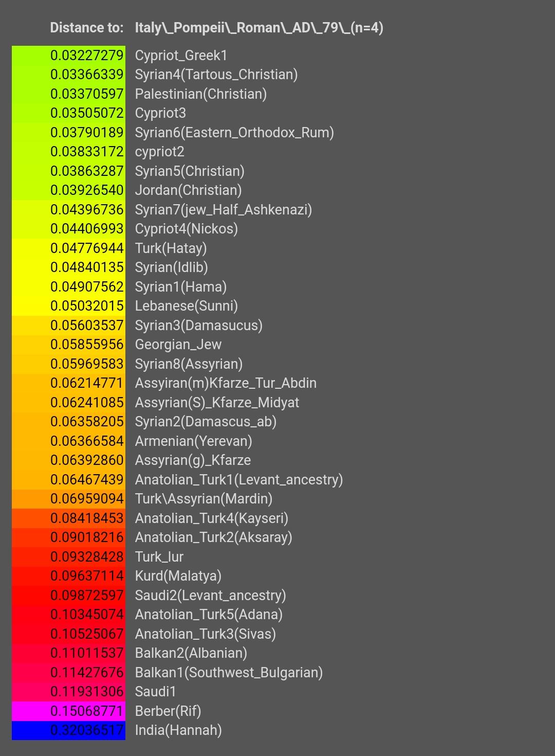Click the value 0.06241085

pos(87,402)
